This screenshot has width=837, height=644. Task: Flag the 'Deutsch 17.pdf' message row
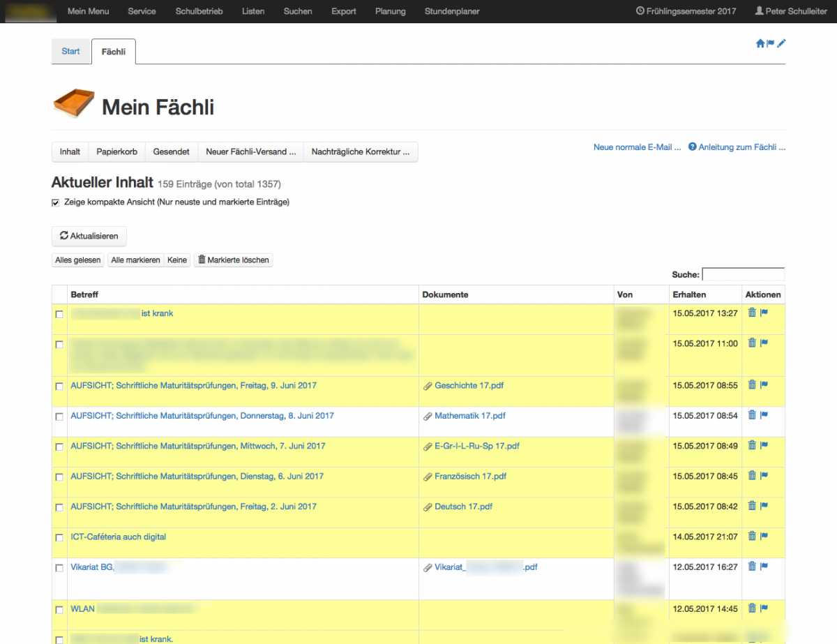point(764,506)
